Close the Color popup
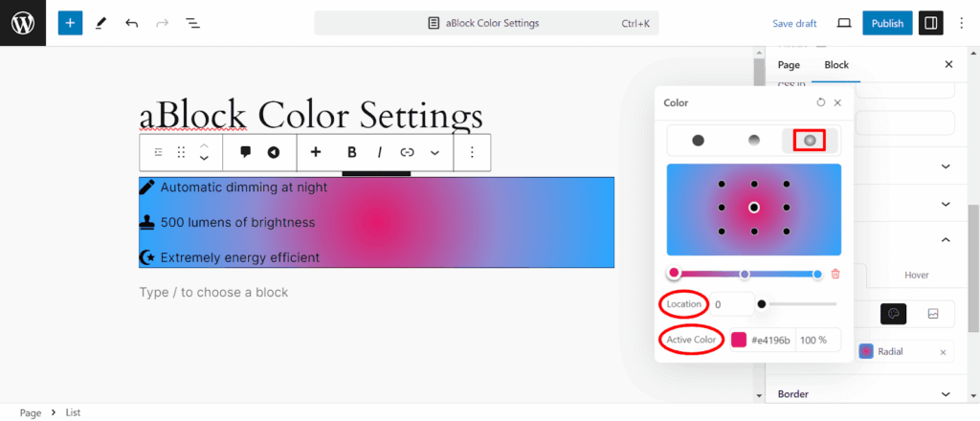Viewport: 980px width, 421px height. [838, 102]
